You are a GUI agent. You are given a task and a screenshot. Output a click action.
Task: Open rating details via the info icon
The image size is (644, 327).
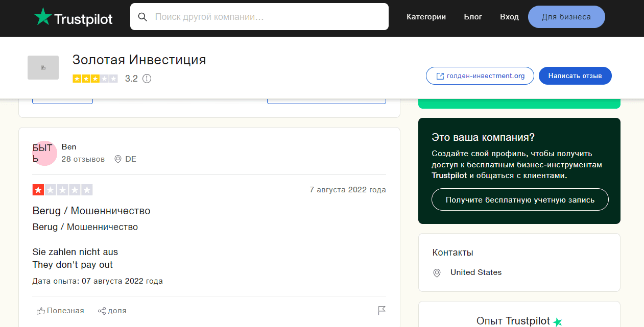147,79
